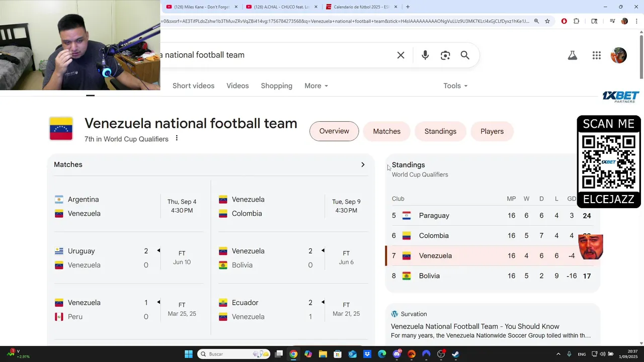Select the Overview chip
This screenshot has width=644, height=362.
coord(334,131)
